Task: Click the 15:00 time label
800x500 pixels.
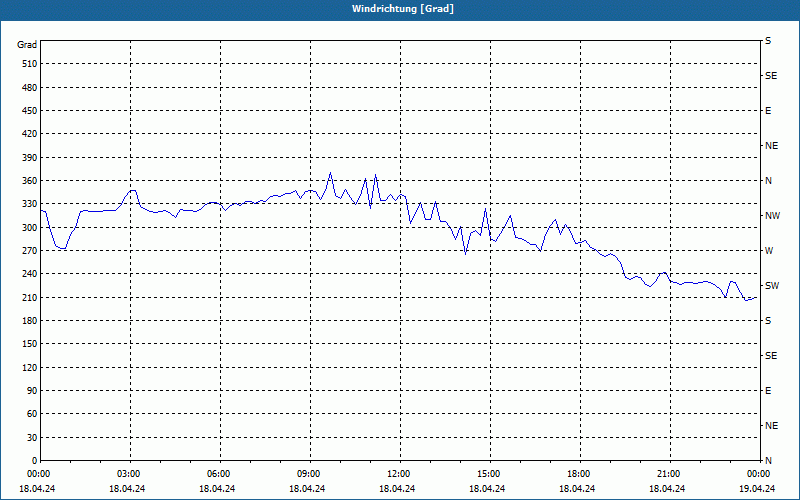Action: [x=488, y=474]
